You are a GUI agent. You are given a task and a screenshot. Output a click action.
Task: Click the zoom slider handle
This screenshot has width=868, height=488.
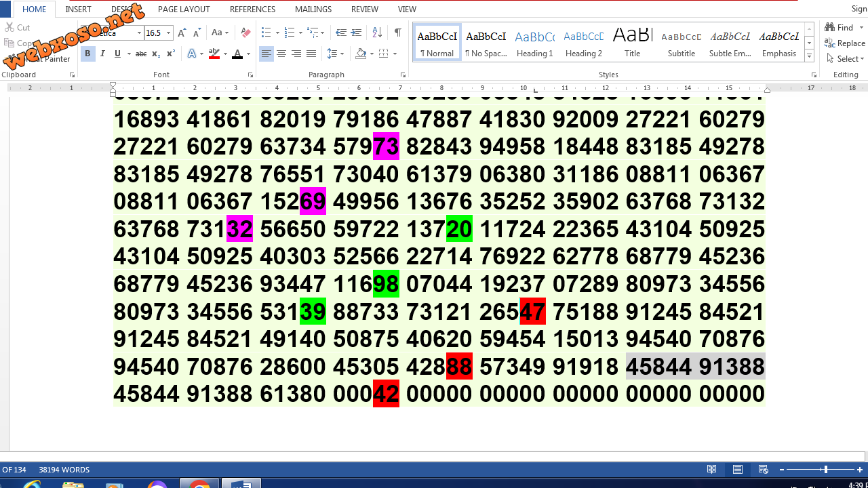pos(825,470)
